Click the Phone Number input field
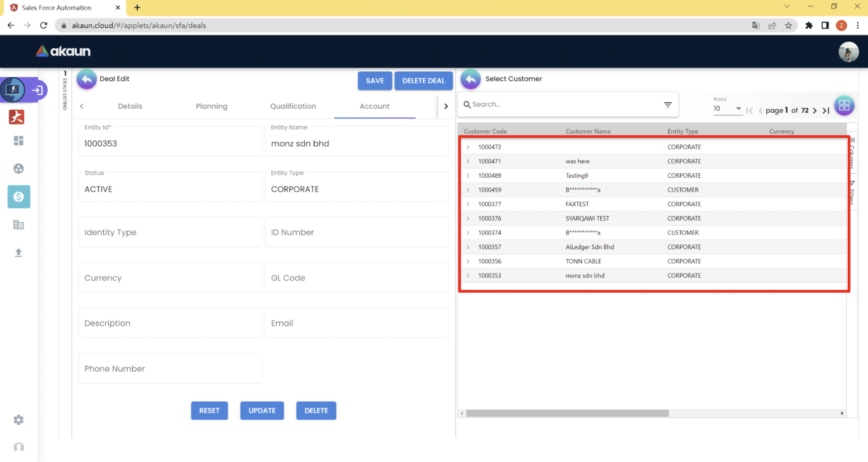Screen dimensions: 868x462 click(x=170, y=368)
